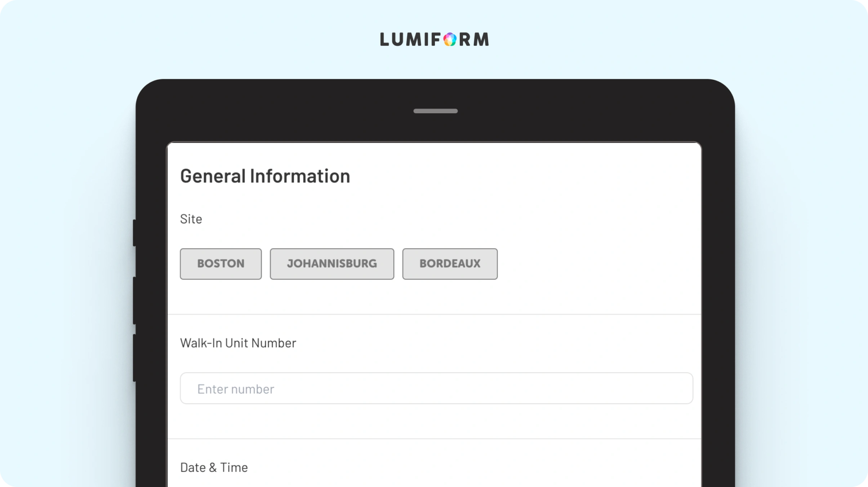Click the Enter number placeholder text
This screenshot has width=868, height=487.
pyautogui.click(x=236, y=389)
